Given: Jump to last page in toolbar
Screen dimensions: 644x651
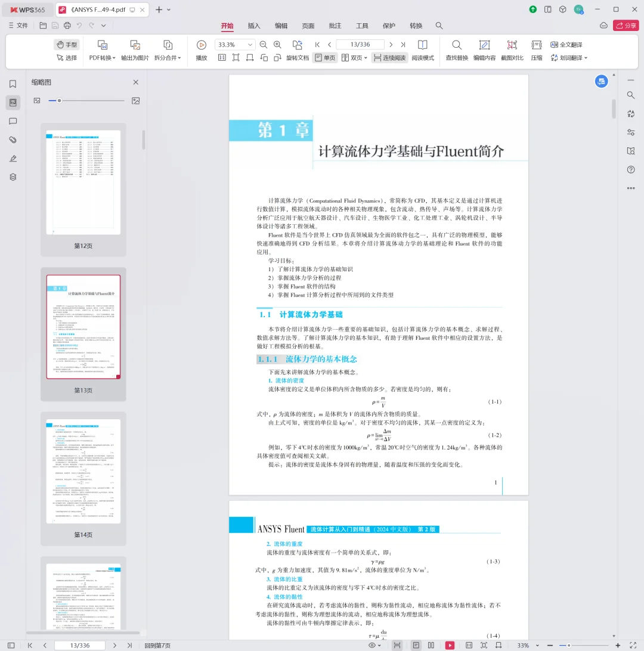Looking at the screenshot, I should pyautogui.click(x=402, y=45).
